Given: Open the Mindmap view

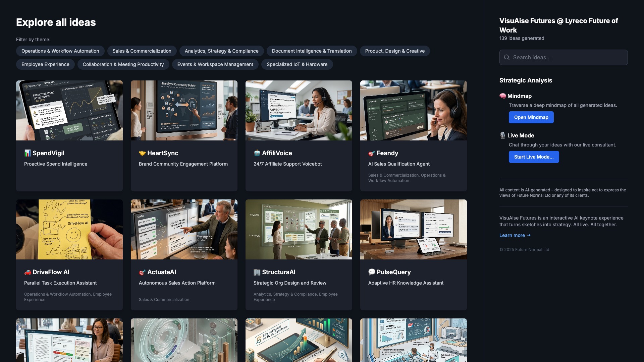Looking at the screenshot, I should (531, 117).
